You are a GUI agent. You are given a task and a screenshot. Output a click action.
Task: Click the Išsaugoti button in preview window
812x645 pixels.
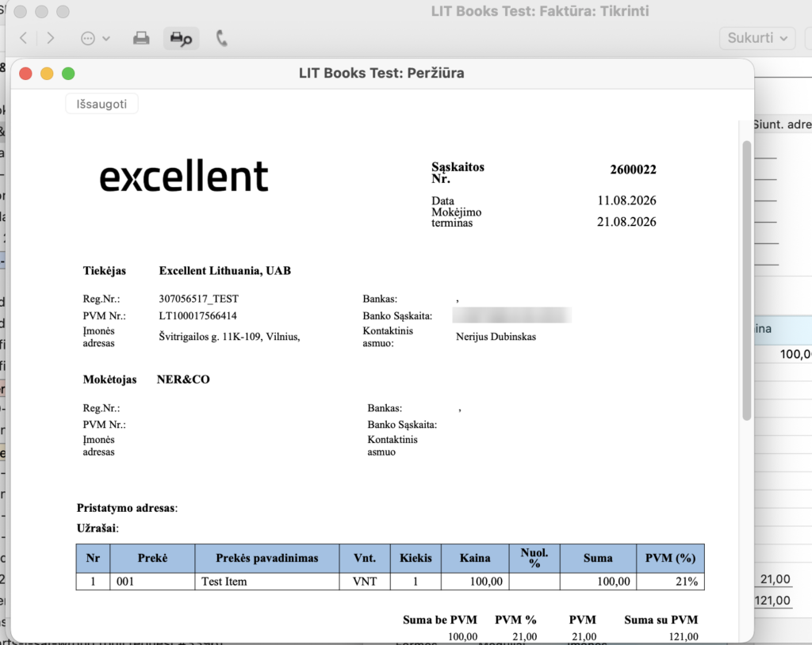pos(101,104)
